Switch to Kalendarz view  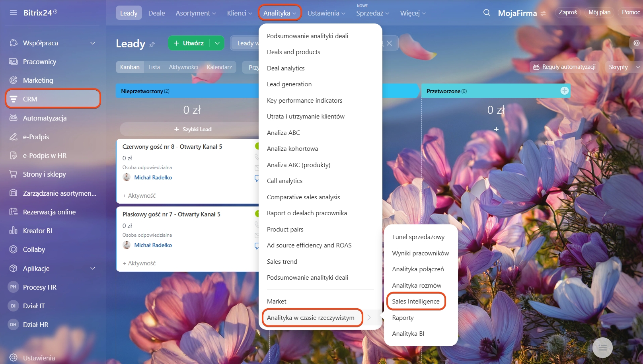coord(219,67)
